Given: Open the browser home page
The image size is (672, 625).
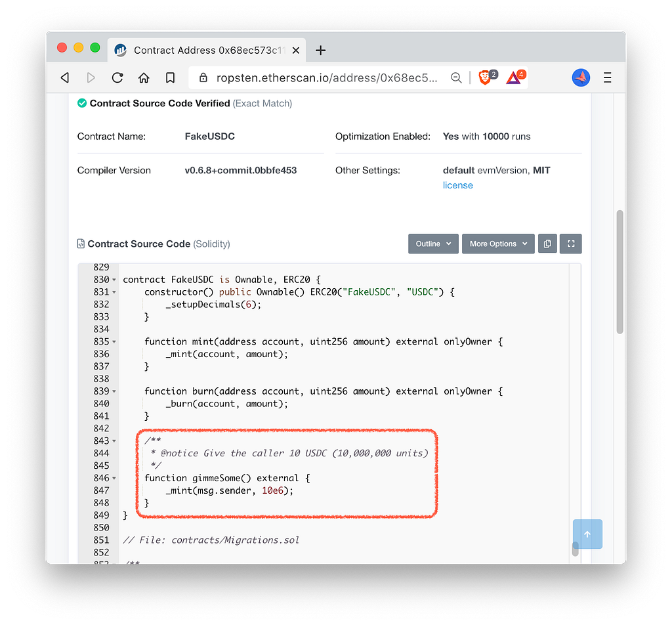Looking at the screenshot, I should click(x=144, y=77).
